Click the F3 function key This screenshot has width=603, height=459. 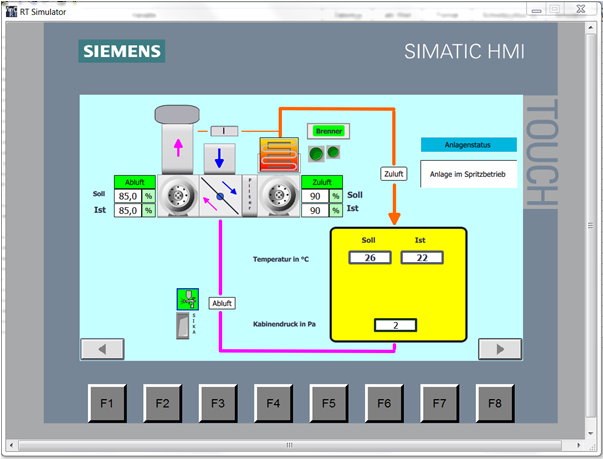[218, 403]
